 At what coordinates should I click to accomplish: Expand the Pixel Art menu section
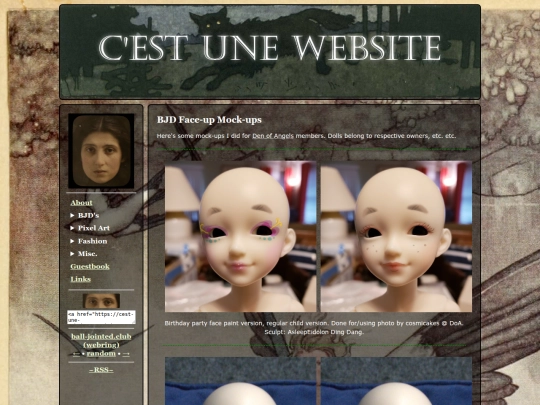click(90, 228)
